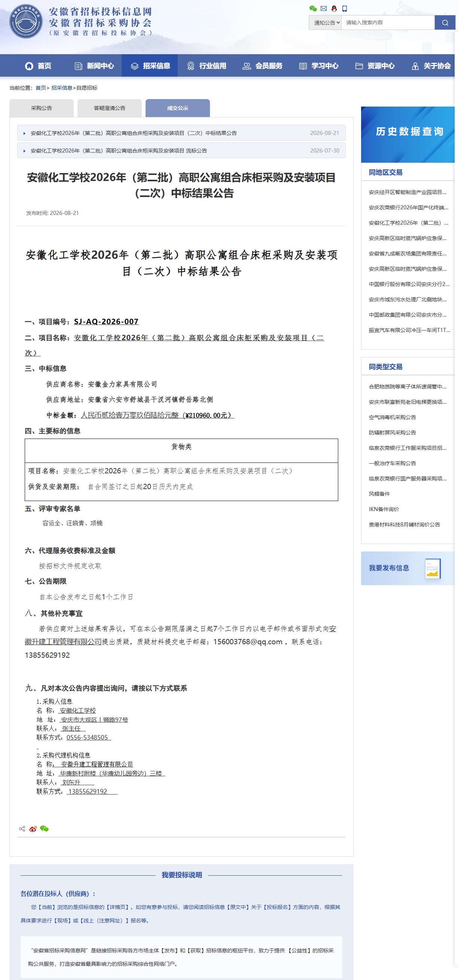The image size is (458, 980).
Task: Switch to 采购公告 tab
Action: click(x=42, y=108)
